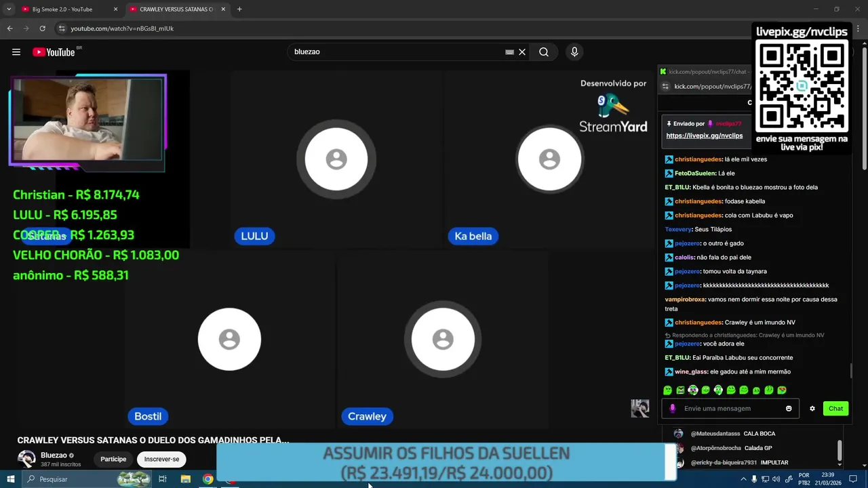Click the video title CRAWLEY VERSUS SATANAS
868x488 pixels.
pyautogui.click(x=153, y=440)
